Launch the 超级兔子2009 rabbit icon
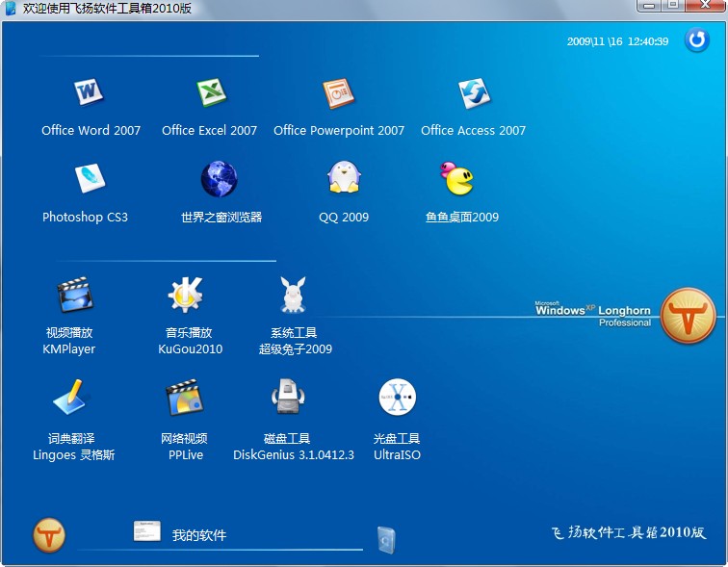Viewport: 728px width, 567px height. click(293, 295)
